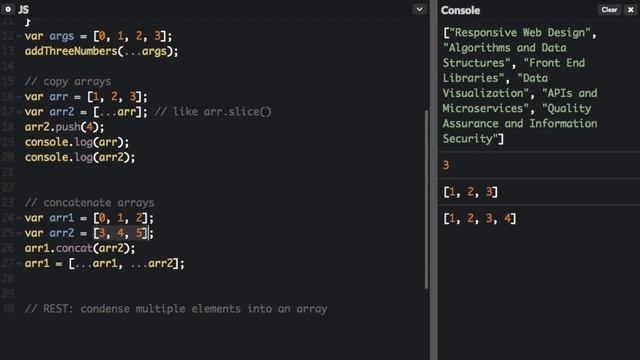
Task: Collapse code fold arrow on line 16
Action: point(19,97)
